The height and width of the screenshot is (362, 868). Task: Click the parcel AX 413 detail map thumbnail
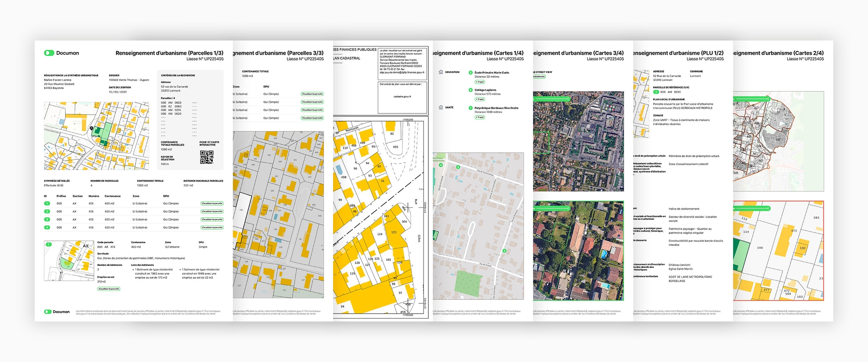click(x=69, y=261)
